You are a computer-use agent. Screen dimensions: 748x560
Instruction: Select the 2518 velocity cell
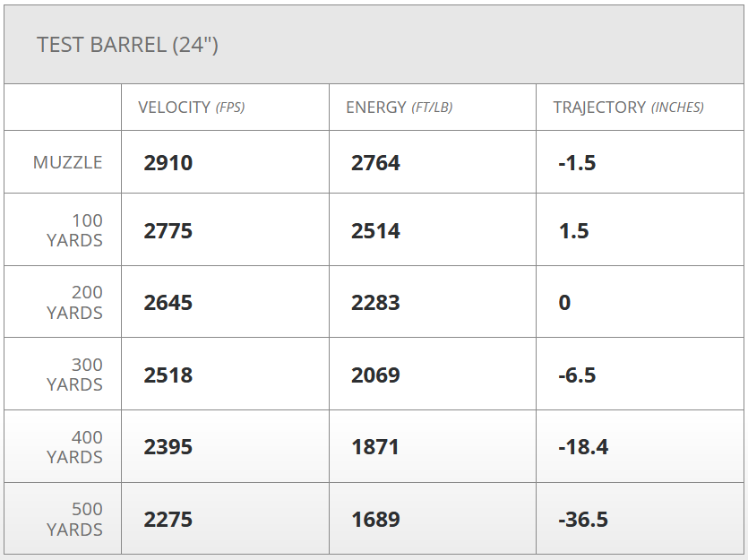pyautogui.click(x=168, y=375)
